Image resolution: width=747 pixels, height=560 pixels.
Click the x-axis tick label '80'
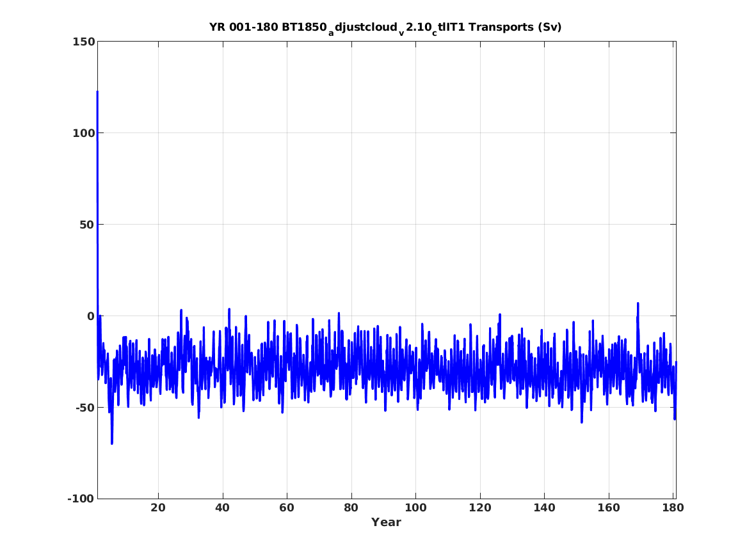click(x=351, y=508)
